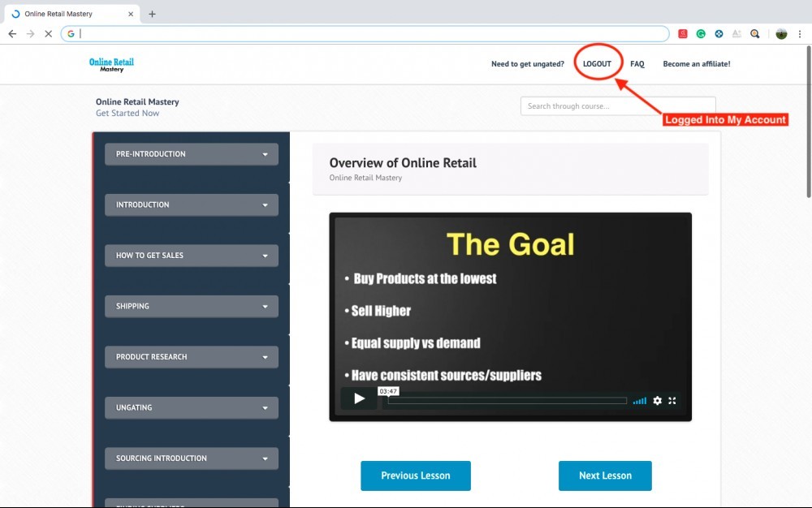Click the Search through course field
Screen dimensions: 812x508
click(618, 106)
